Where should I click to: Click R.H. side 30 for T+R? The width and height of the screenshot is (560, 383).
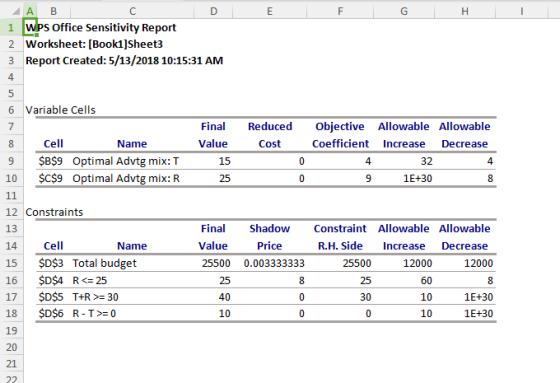pyautogui.click(x=365, y=297)
